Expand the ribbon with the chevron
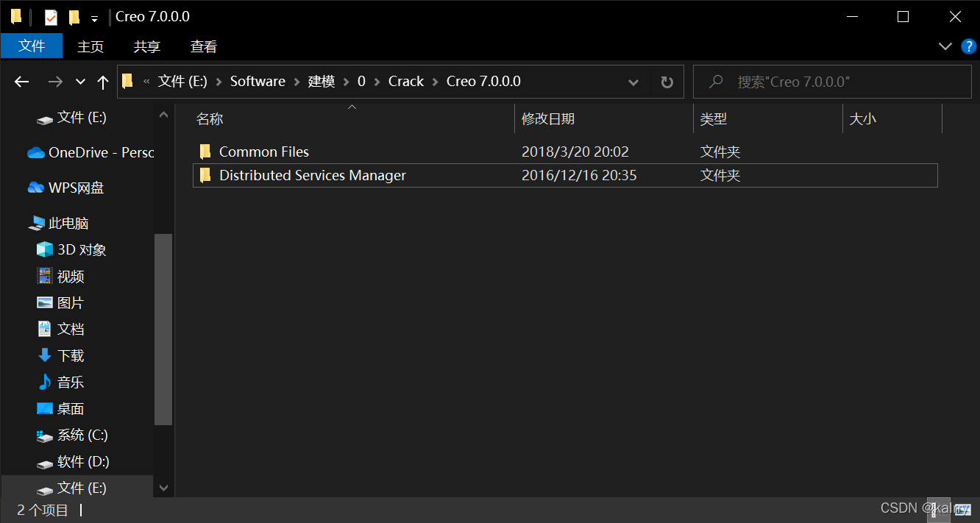The width and height of the screenshot is (980, 523). pyautogui.click(x=945, y=46)
